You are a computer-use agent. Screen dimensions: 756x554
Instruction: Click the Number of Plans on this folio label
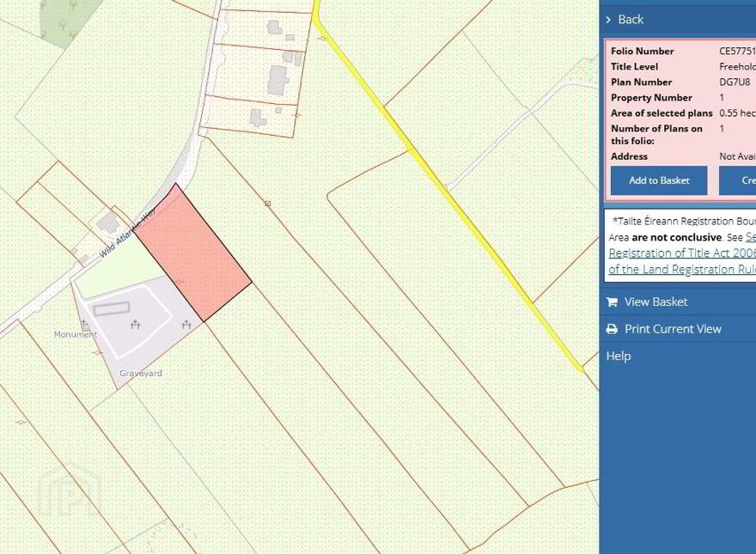pyautogui.click(x=656, y=135)
